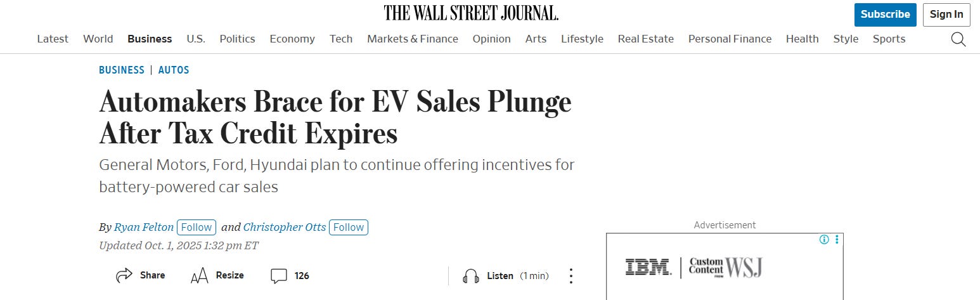The image size is (980, 300).
Task: Click the BUSINESS breadcrumb link
Action: pyautogui.click(x=122, y=70)
